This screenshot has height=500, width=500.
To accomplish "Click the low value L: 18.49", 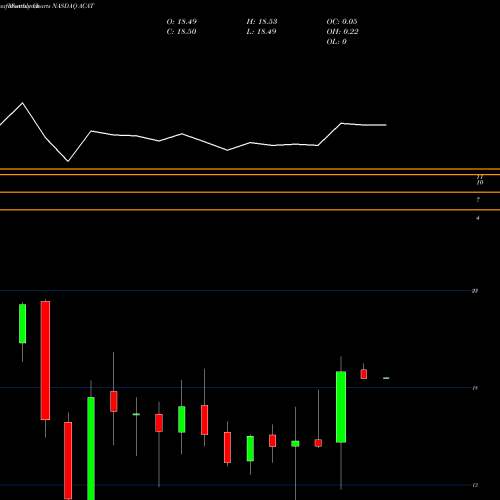I will tap(261, 32).
